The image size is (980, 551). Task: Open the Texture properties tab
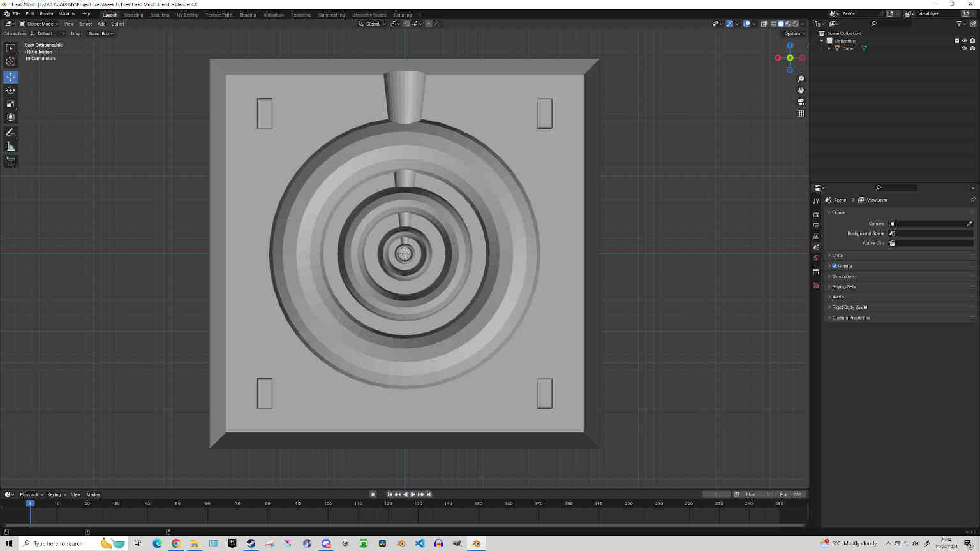point(816,285)
